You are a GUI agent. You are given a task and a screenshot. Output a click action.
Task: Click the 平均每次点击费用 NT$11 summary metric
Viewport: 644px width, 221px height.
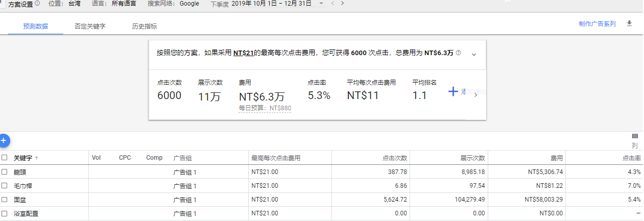click(x=372, y=90)
